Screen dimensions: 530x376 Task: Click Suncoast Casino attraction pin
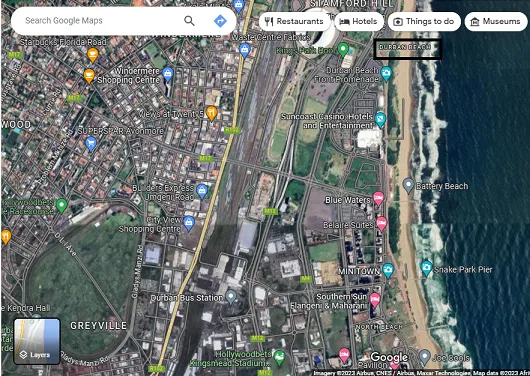[x=380, y=120]
